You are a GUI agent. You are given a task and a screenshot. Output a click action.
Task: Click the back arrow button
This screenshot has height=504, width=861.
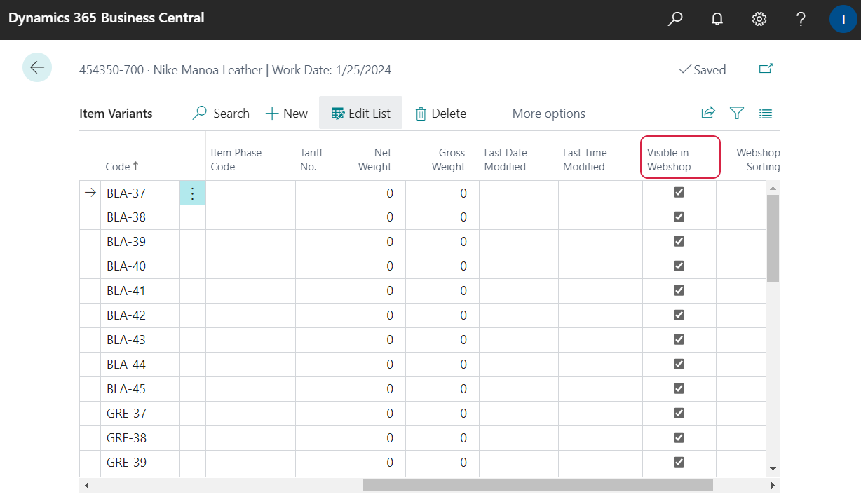tap(37, 67)
